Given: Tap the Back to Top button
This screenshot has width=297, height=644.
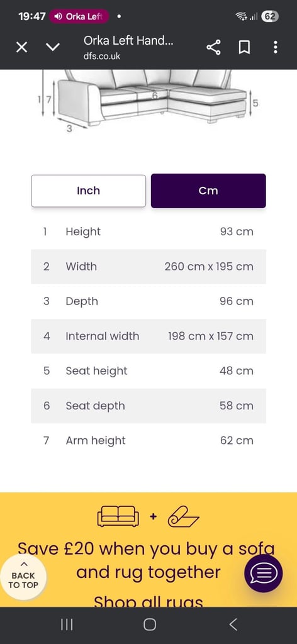Looking at the screenshot, I should 23,576.
